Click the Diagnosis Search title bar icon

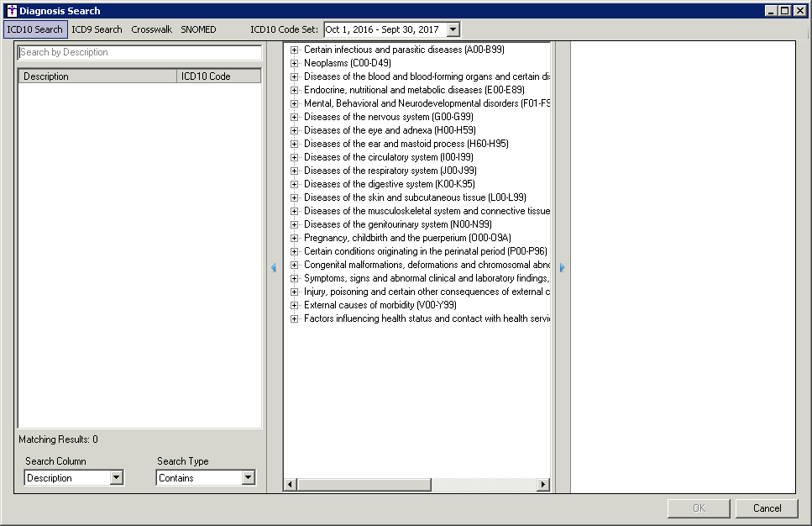click(x=11, y=11)
